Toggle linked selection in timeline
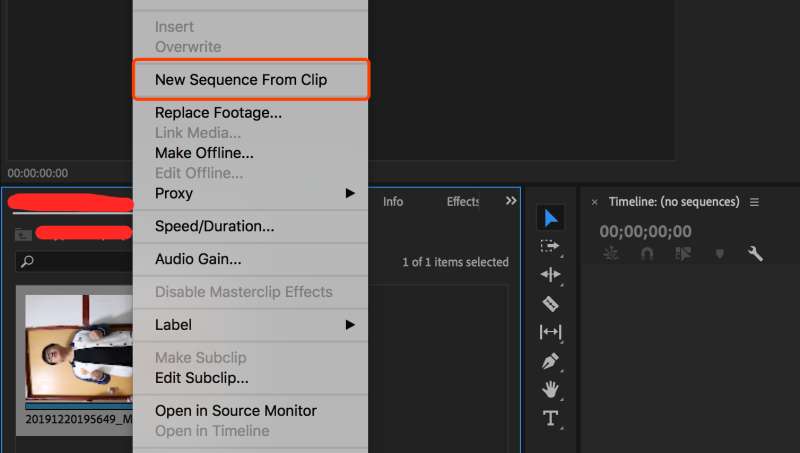This screenshot has height=453, width=800. click(683, 254)
